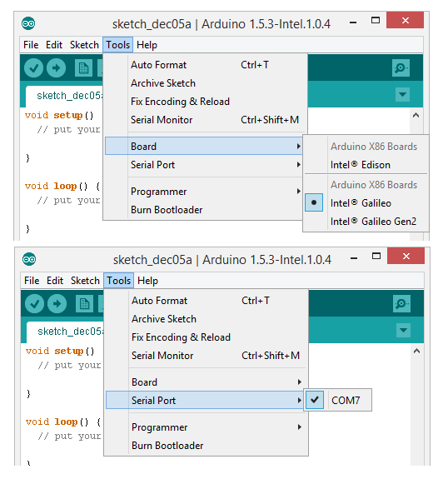Choose Intel Galileo Gen2 board
Viewport: 448px width, 484px height.
[366, 222]
